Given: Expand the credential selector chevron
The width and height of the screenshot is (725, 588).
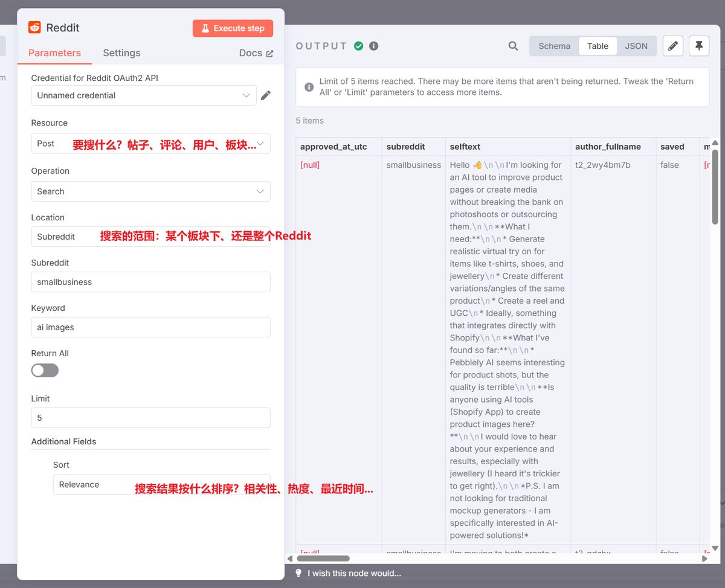Looking at the screenshot, I should click(246, 95).
